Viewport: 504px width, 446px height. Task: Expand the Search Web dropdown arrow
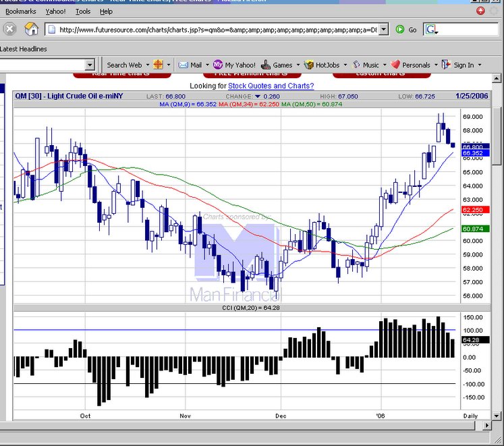[148, 65]
